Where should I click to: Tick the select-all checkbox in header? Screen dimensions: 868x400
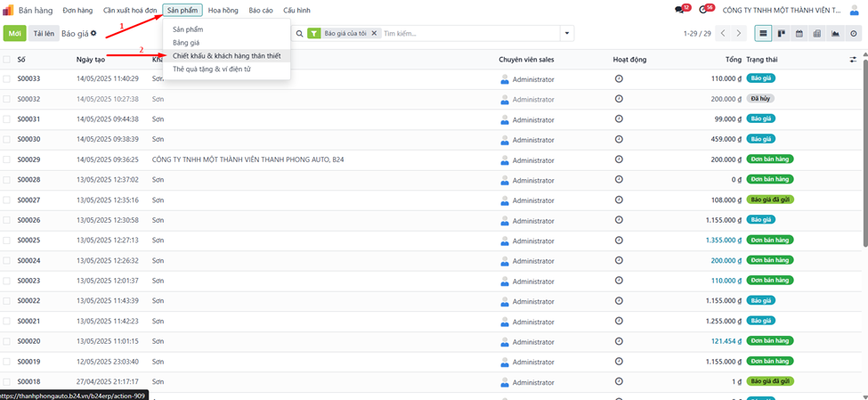[x=7, y=60]
